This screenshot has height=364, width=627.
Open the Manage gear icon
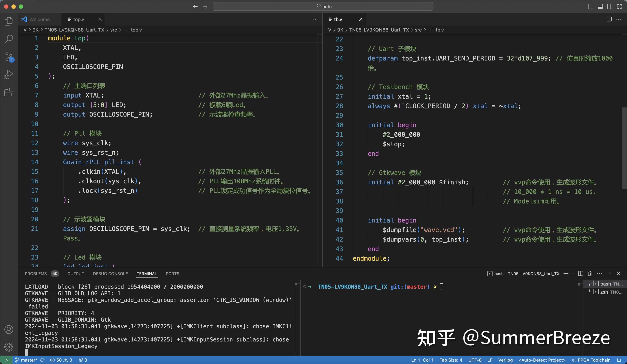(9, 347)
